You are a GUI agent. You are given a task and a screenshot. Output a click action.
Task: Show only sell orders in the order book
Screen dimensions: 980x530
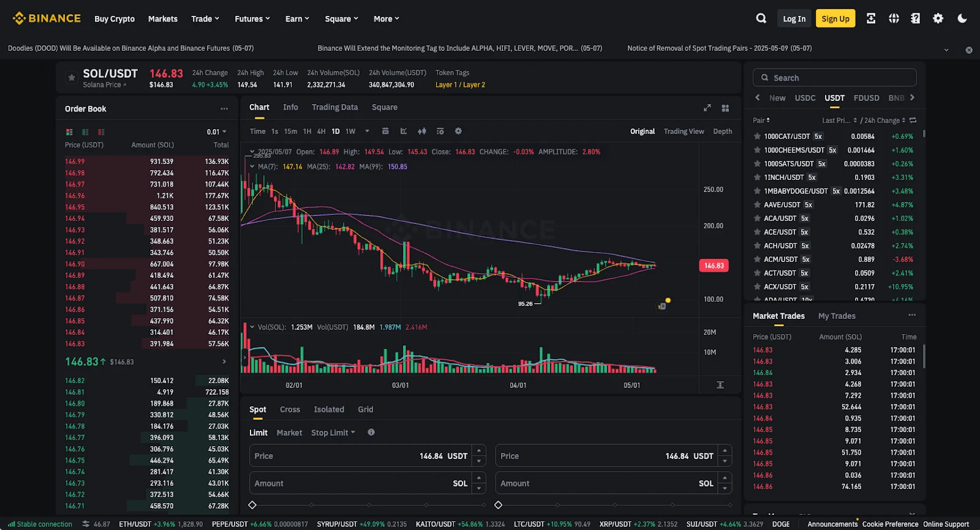[101, 132]
